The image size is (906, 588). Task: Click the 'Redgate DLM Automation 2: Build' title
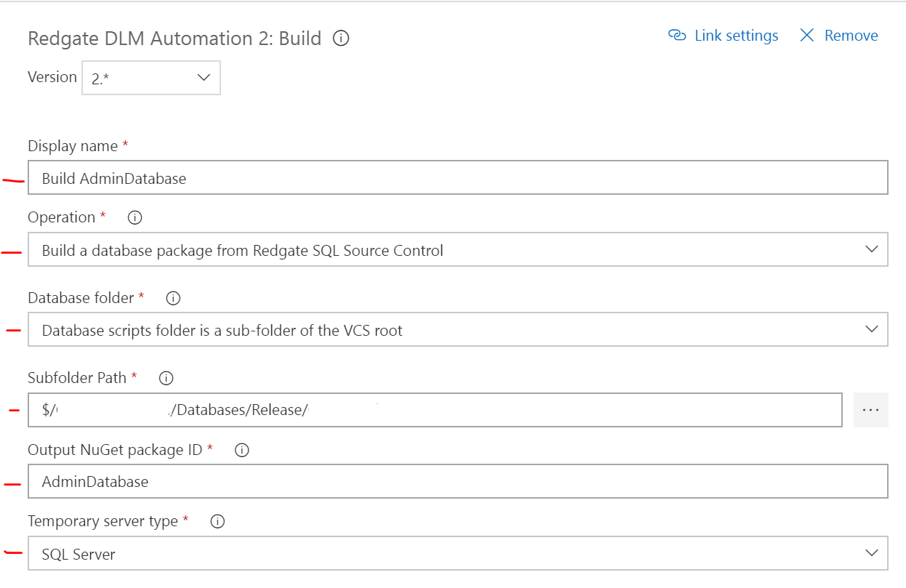coord(175,39)
